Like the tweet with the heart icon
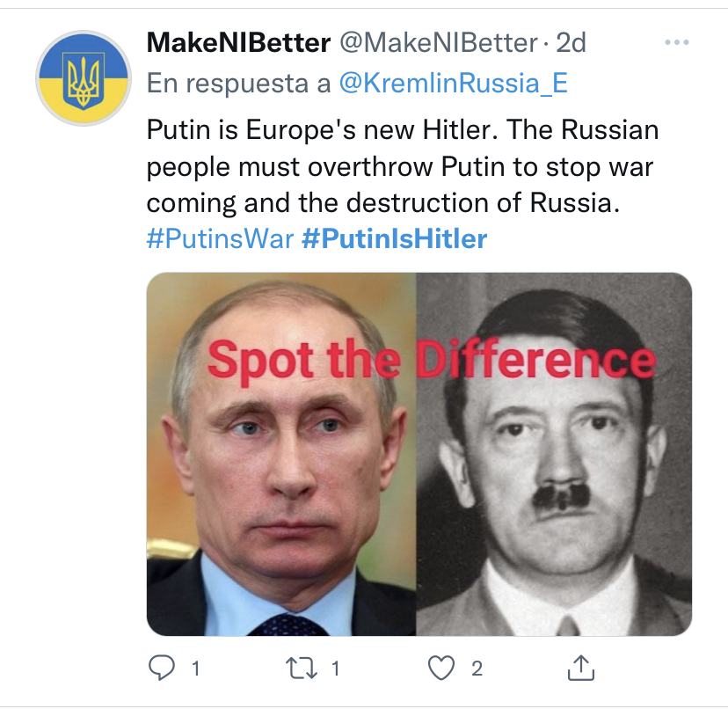This screenshot has width=728, height=709. click(442, 669)
